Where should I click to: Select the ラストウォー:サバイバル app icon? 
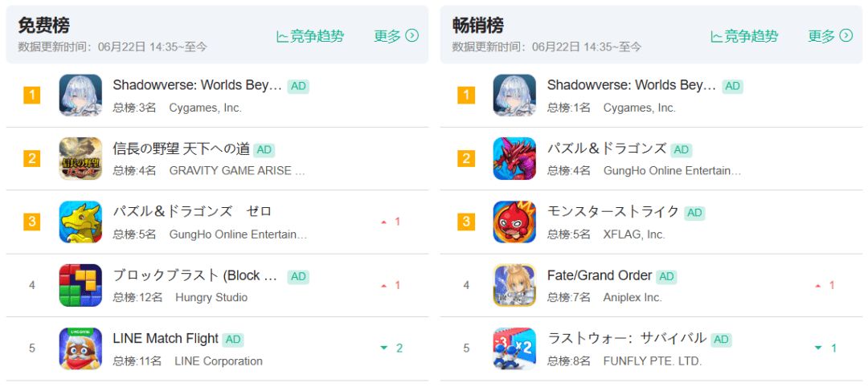[x=514, y=348]
